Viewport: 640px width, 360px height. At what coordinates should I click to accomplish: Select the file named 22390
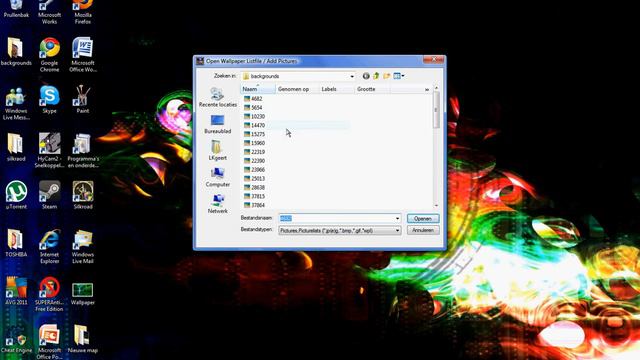tap(254, 161)
